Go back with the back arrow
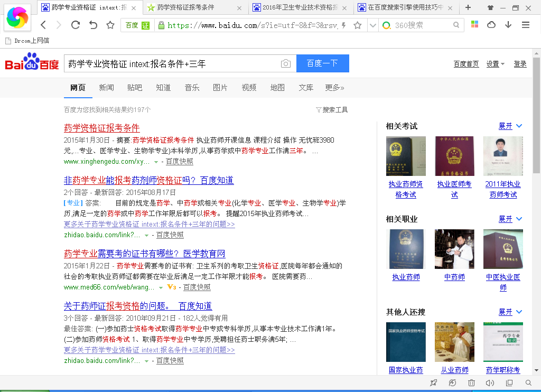This screenshot has width=541, height=392. point(43,25)
